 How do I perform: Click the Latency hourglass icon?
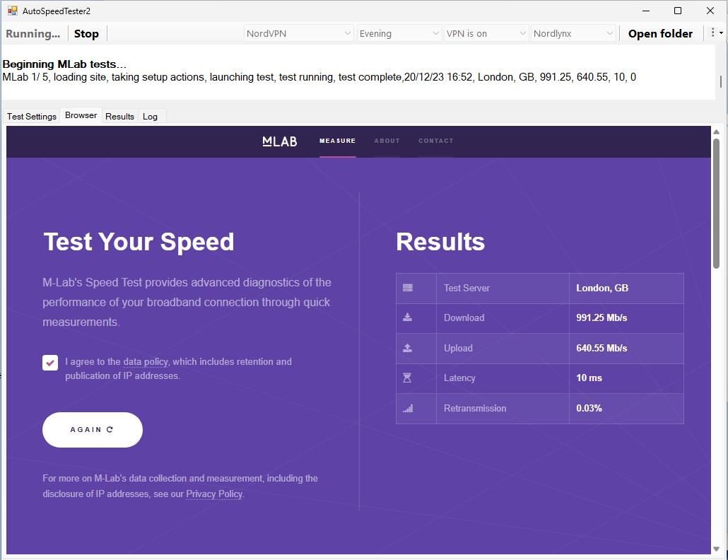click(407, 378)
